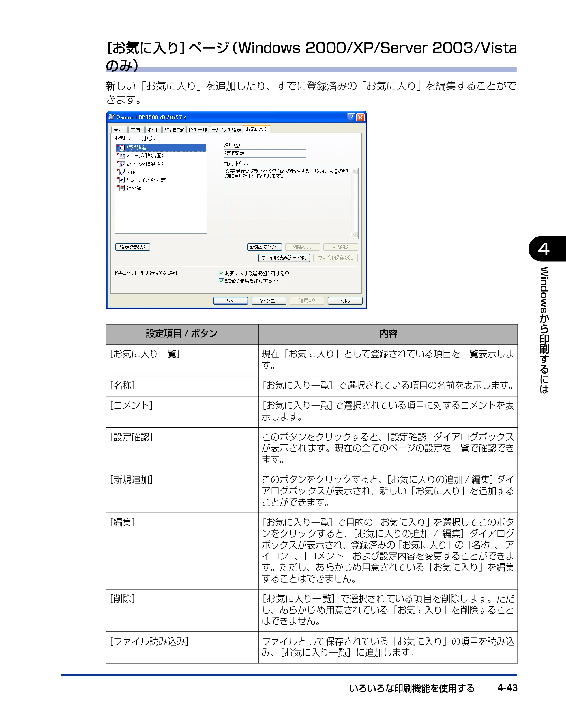Select 出力サイズA4固定 in favorites list
Image resolution: width=566 pixels, height=728 pixels.
click(x=146, y=180)
